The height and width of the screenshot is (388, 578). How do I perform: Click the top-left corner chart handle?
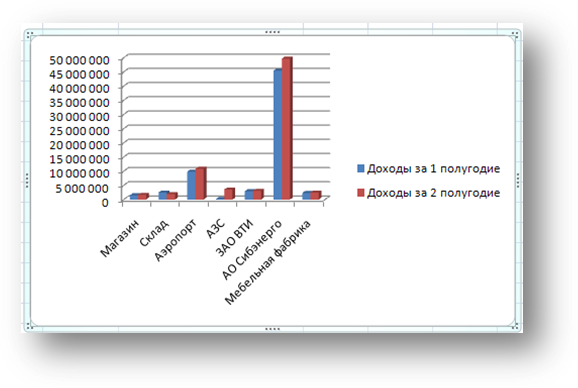(30, 35)
